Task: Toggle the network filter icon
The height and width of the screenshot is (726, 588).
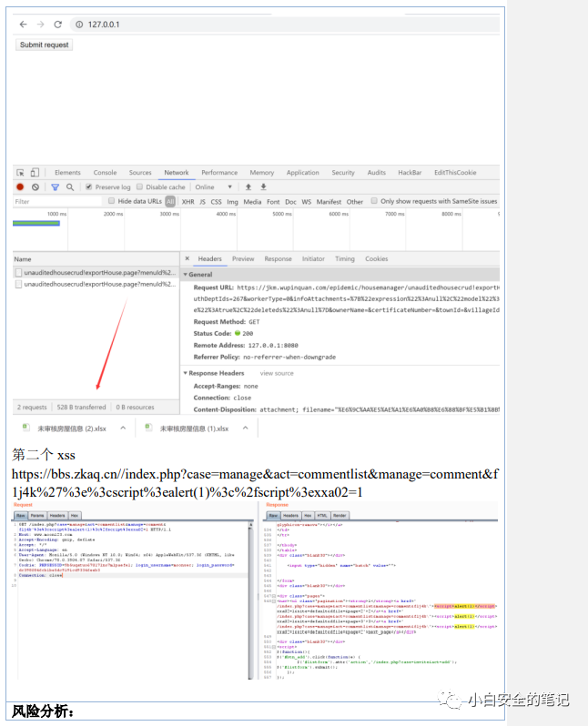Action: coord(56,187)
